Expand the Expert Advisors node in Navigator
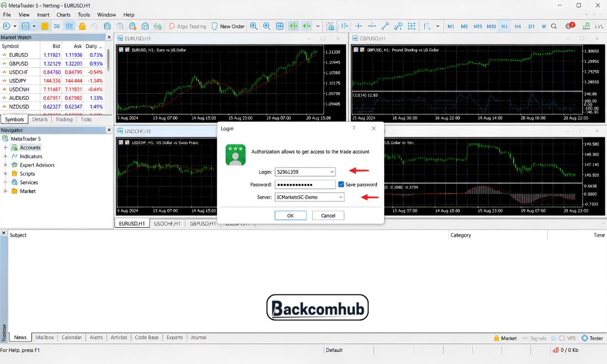 [6, 165]
